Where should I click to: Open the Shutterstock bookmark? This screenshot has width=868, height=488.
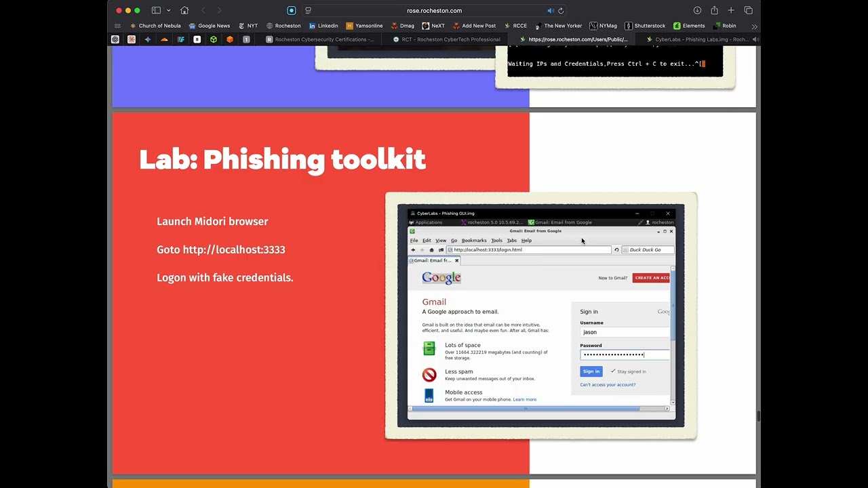646,26
